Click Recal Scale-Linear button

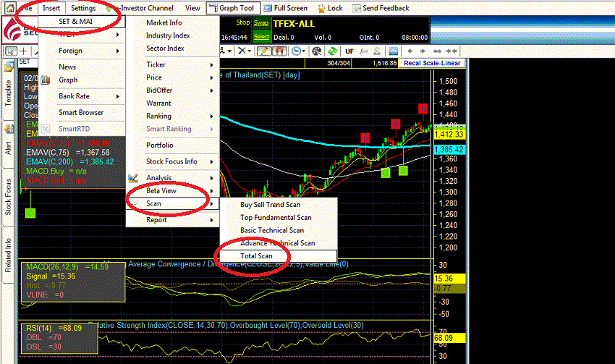click(x=432, y=63)
